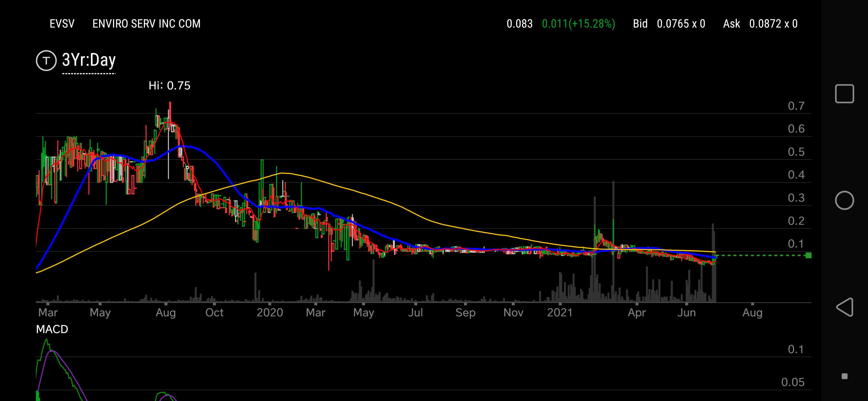Tap the Aug 2019 date axis label under the peak

click(166, 313)
